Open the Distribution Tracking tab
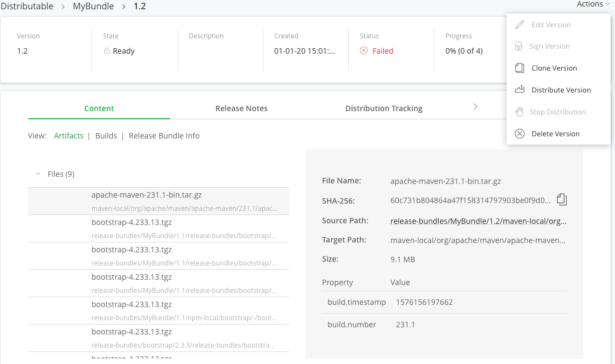Viewport: 615px width, 364px height. pyautogui.click(x=383, y=108)
